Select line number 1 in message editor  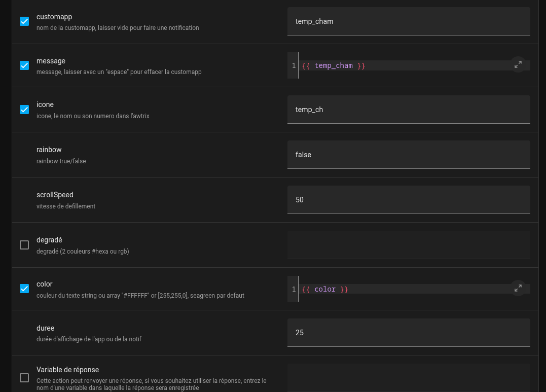click(294, 65)
